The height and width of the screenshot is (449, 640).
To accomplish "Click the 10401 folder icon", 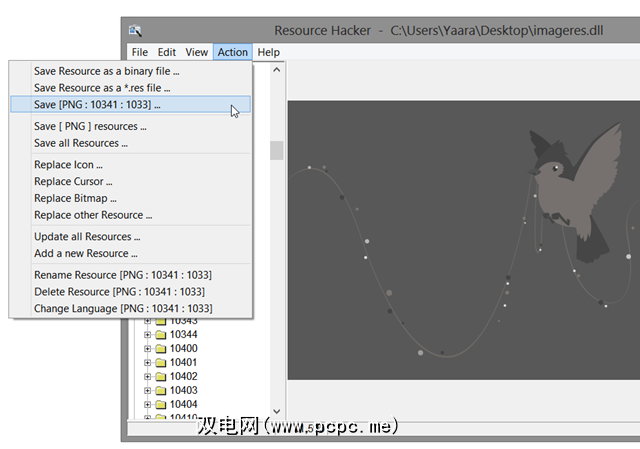I will pyautogui.click(x=161, y=362).
